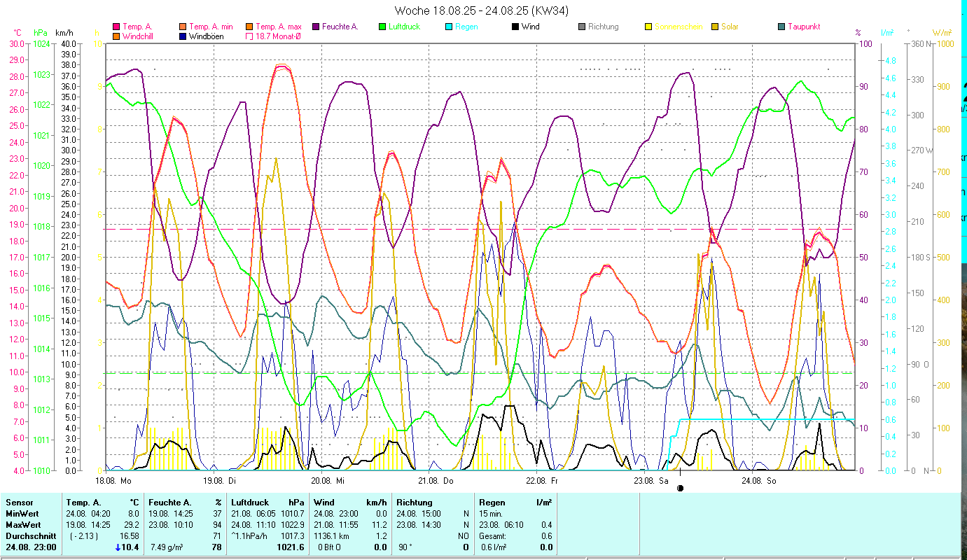Image resolution: width=967 pixels, height=560 pixels.
Task: Click the green Luftdruck legend swatch
Action: point(382,27)
